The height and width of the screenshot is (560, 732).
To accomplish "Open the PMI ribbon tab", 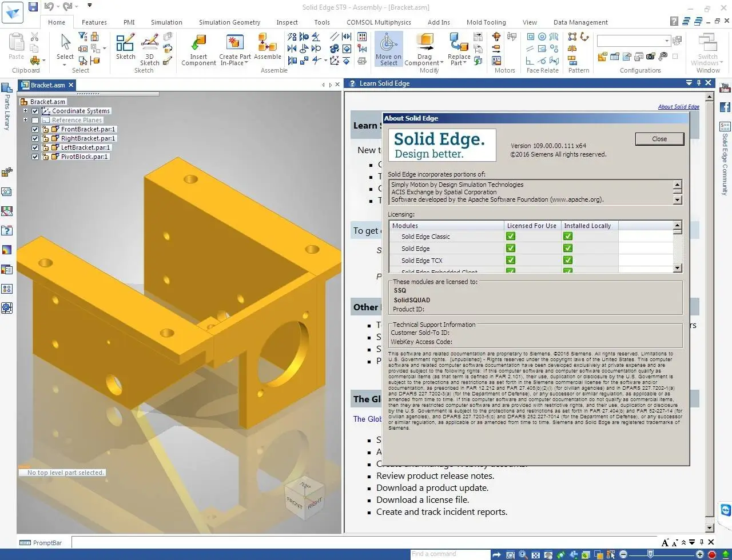I will pos(129,22).
